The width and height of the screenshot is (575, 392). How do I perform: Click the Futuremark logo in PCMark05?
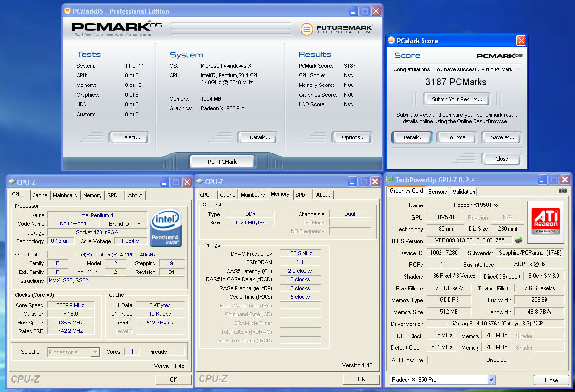click(x=336, y=29)
